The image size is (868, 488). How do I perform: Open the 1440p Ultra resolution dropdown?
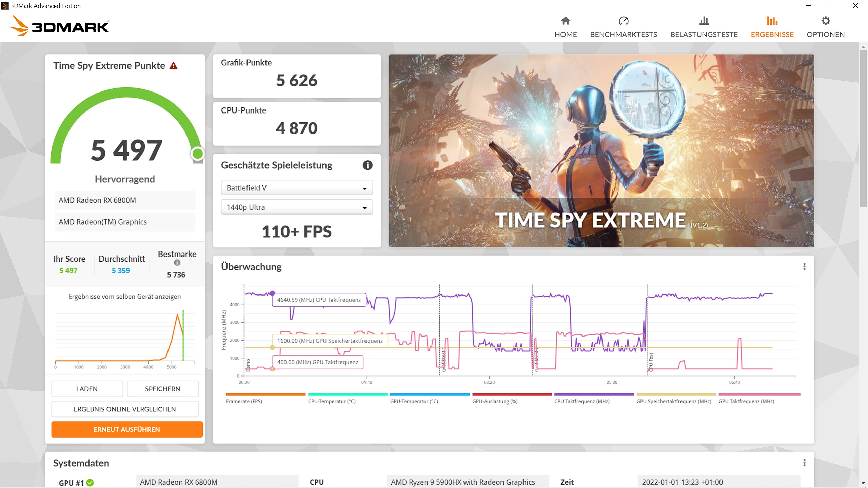tap(297, 207)
